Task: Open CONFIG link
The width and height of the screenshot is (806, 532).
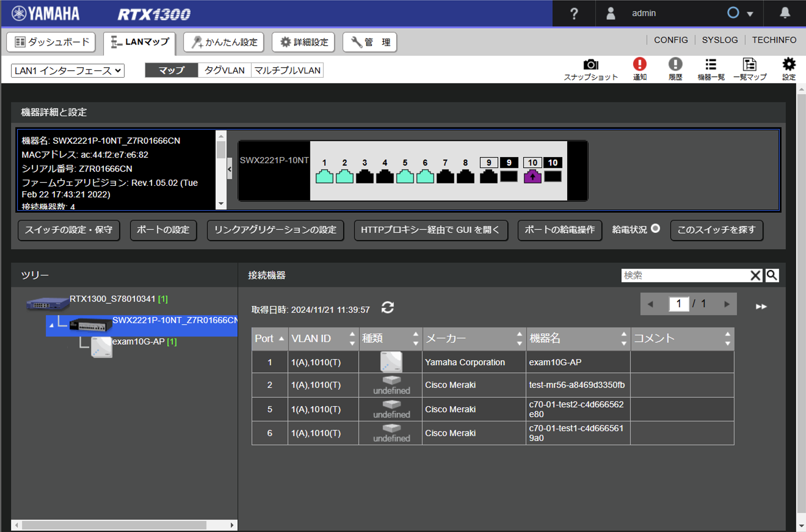Action: point(670,40)
